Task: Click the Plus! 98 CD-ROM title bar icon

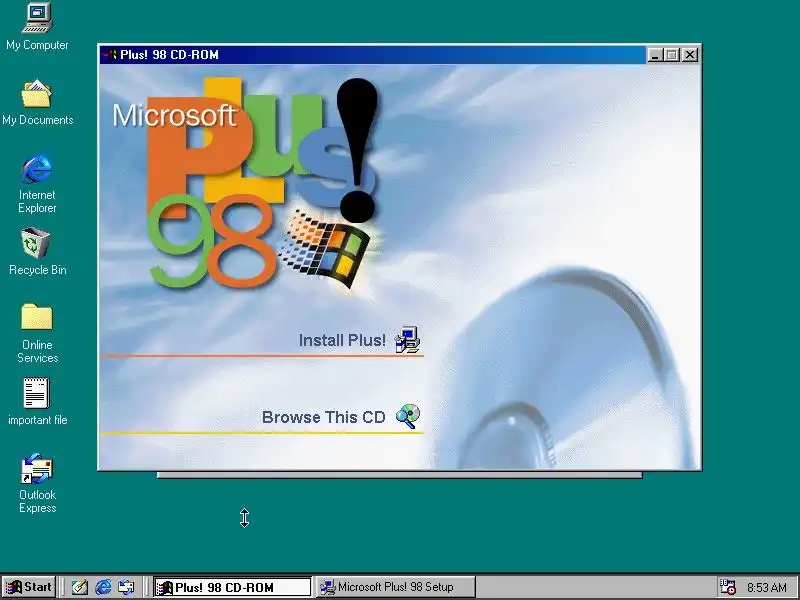Action: click(109, 55)
